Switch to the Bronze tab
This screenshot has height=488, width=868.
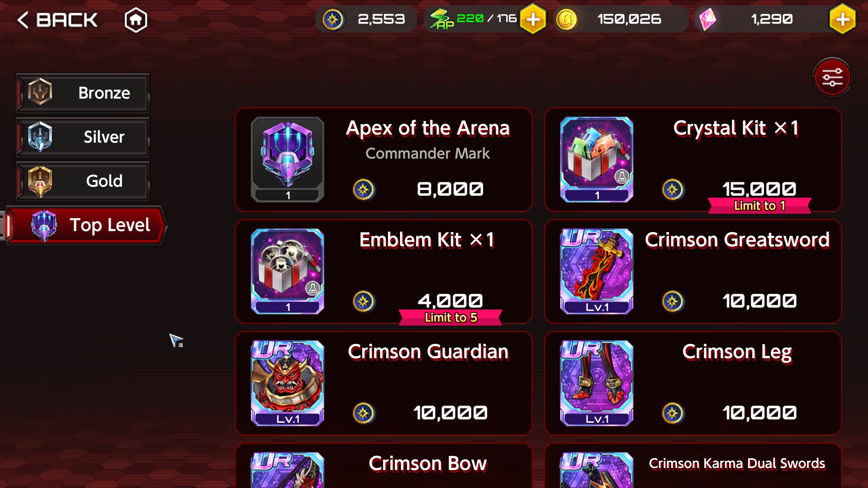click(82, 93)
